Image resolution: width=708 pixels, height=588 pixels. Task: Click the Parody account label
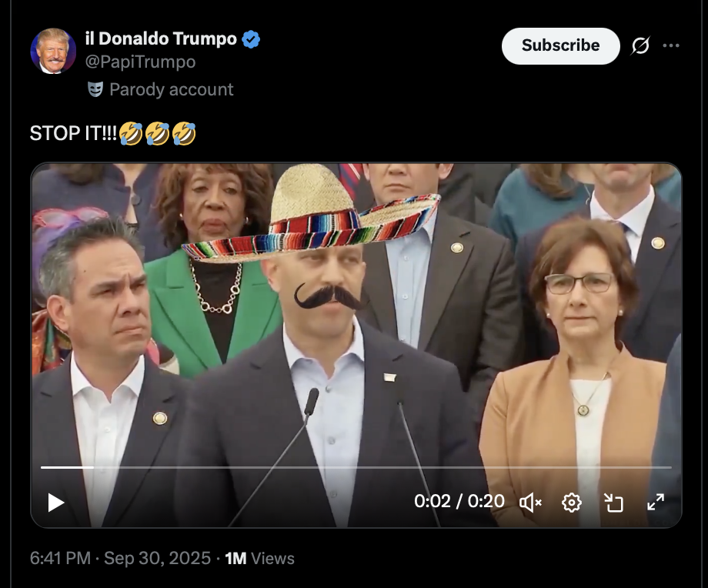171,89
